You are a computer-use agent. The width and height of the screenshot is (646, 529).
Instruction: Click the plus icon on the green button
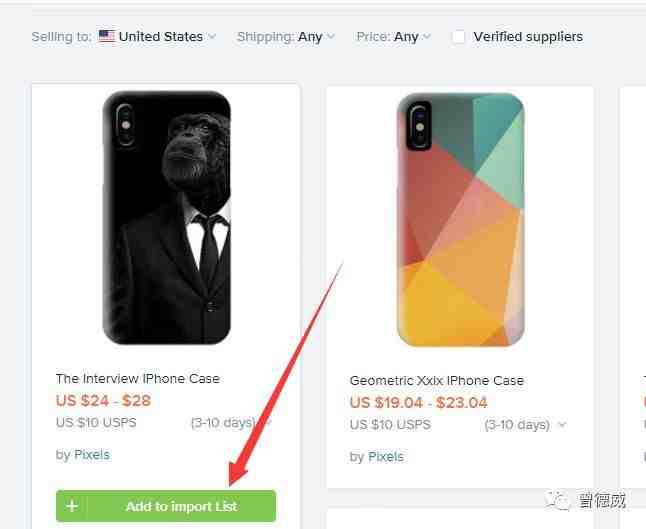(72, 506)
